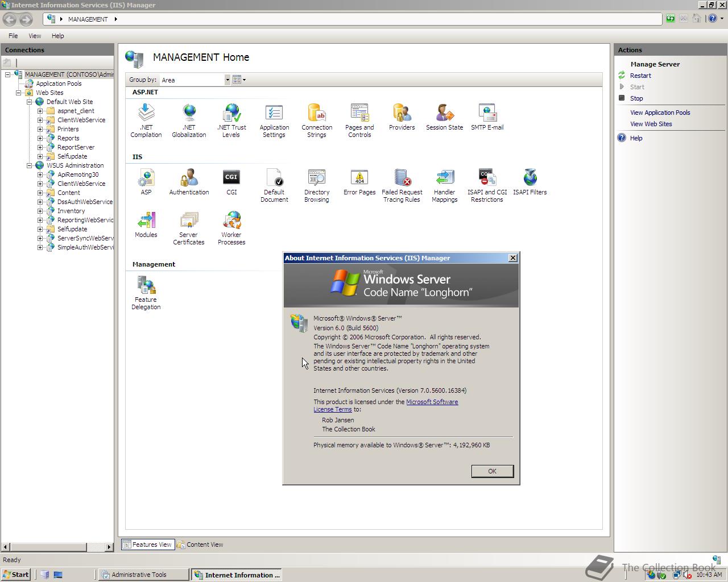This screenshot has width=728, height=582.
Task: Open ISAPI Filters feature
Action: [530, 181]
